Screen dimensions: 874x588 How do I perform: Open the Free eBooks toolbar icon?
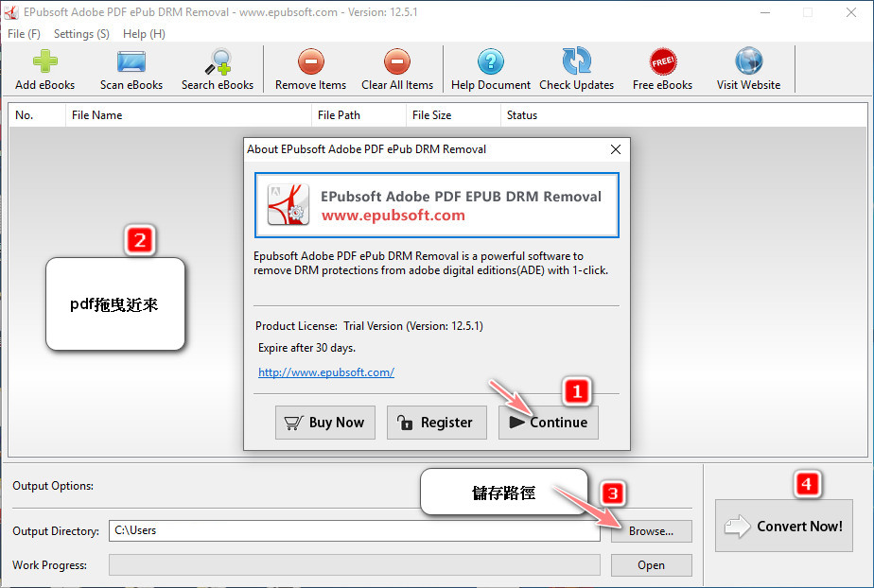click(x=662, y=62)
